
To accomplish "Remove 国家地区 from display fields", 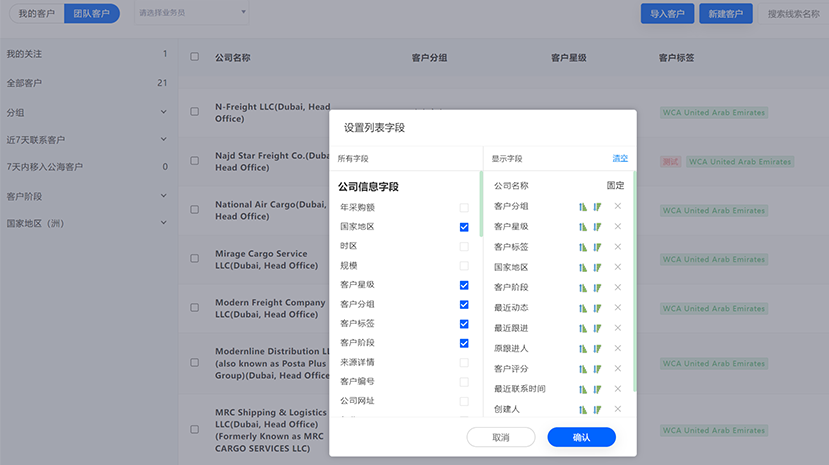I will [x=618, y=267].
